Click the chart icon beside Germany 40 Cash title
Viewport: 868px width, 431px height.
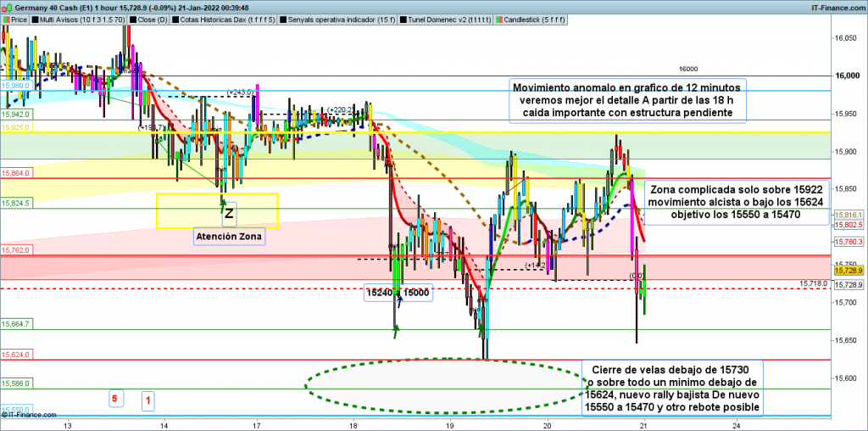pyautogui.click(x=7, y=6)
